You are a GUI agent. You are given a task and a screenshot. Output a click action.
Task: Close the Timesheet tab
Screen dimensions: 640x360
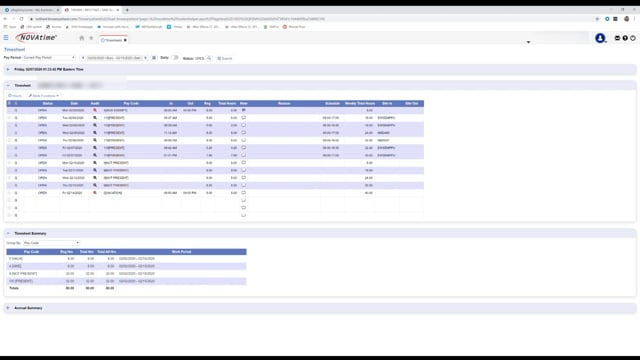(x=125, y=40)
